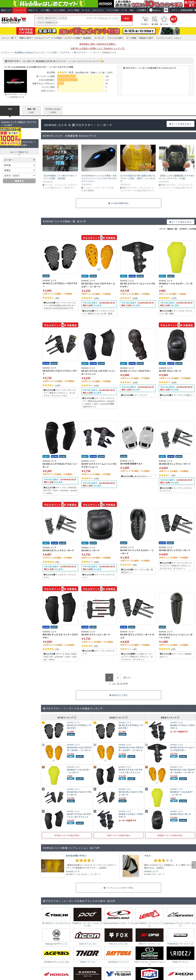This screenshot has width=196, height=980.
Task: Go to pagination page 2
Action: tap(118, 678)
